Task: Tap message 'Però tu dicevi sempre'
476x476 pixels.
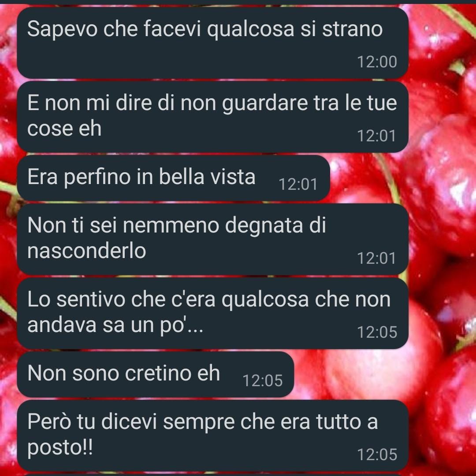Action: click(x=212, y=435)
